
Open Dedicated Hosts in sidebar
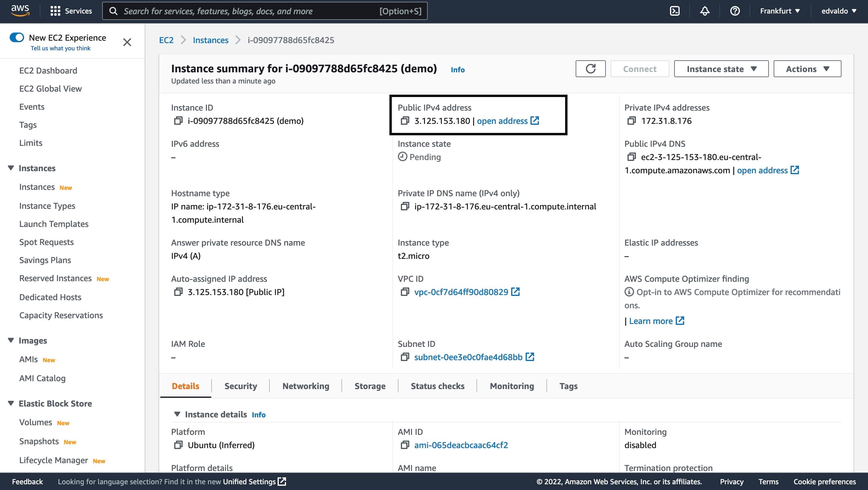50,297
